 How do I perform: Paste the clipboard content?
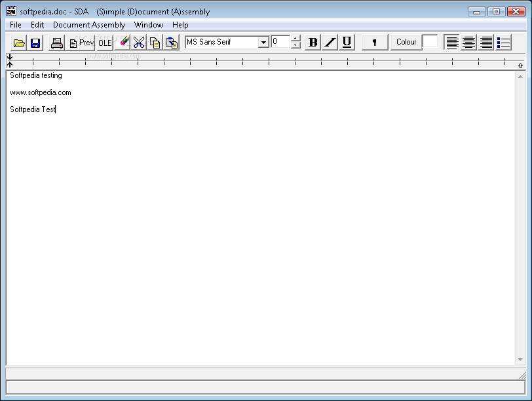pyautogui.click(x=172, y=43)
